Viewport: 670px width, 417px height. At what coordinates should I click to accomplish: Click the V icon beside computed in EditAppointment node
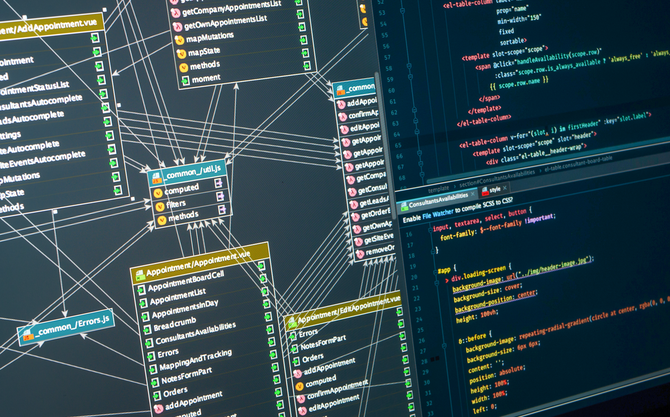click(x=299, y=387)
